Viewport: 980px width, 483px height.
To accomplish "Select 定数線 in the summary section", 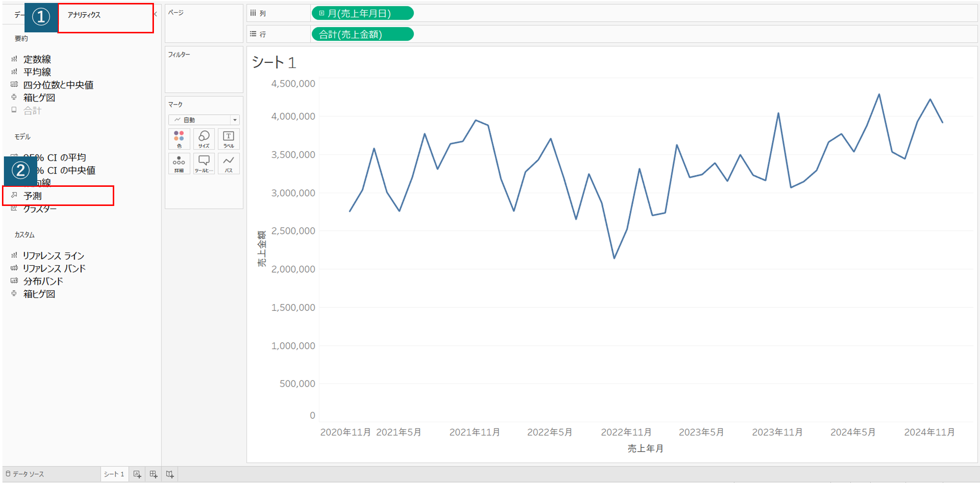I will coord(37,59).
